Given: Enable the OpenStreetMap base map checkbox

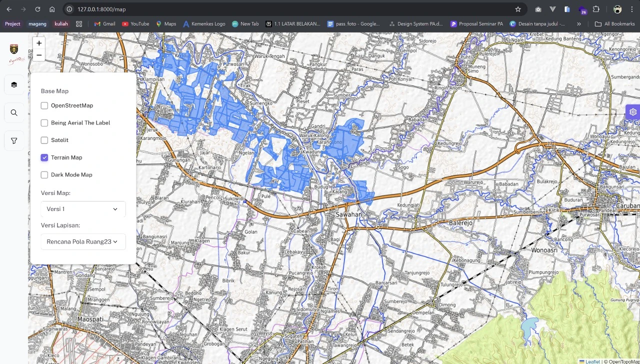Looking at the screenshot, I should [x=44, y=105].
